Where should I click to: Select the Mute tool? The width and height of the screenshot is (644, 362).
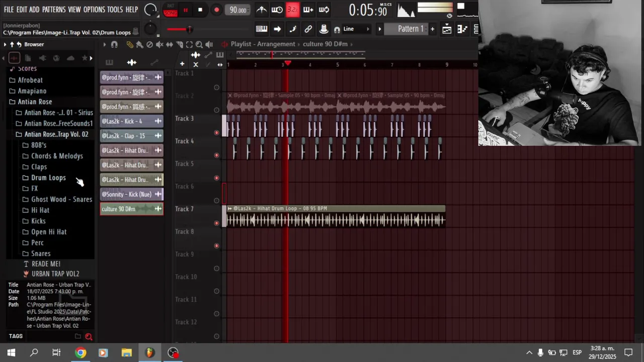click(159, 45)
